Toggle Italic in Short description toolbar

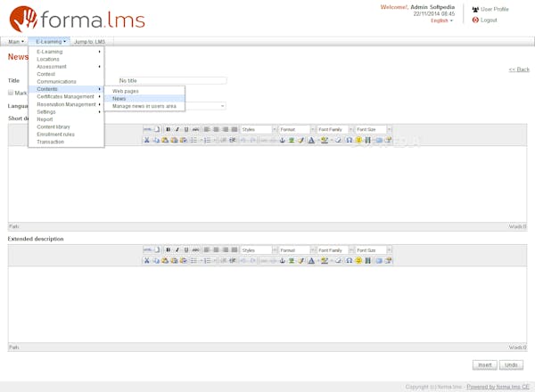pyautogui.click(x=177, y=129)
